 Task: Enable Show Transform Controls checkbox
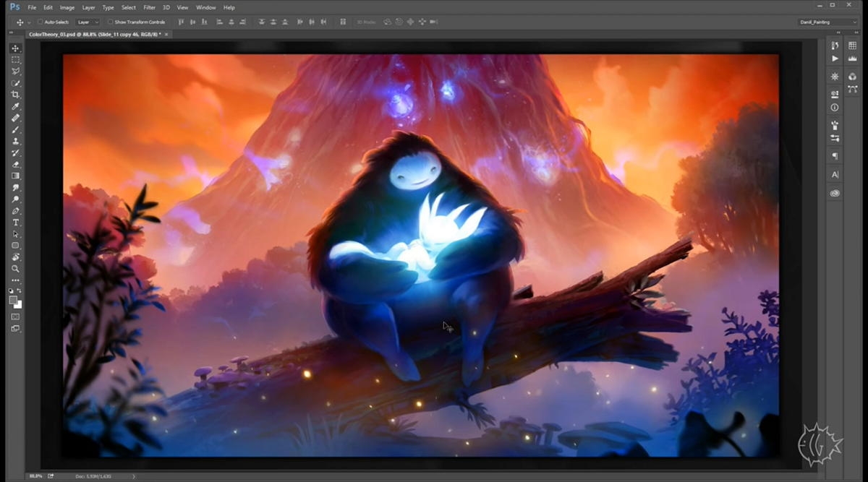coord(110,22)
